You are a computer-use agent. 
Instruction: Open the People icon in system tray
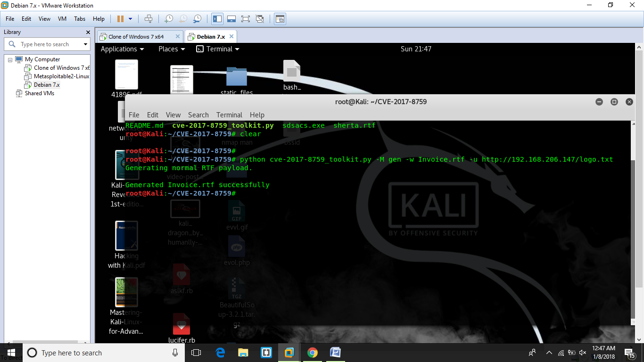point(532,353)
